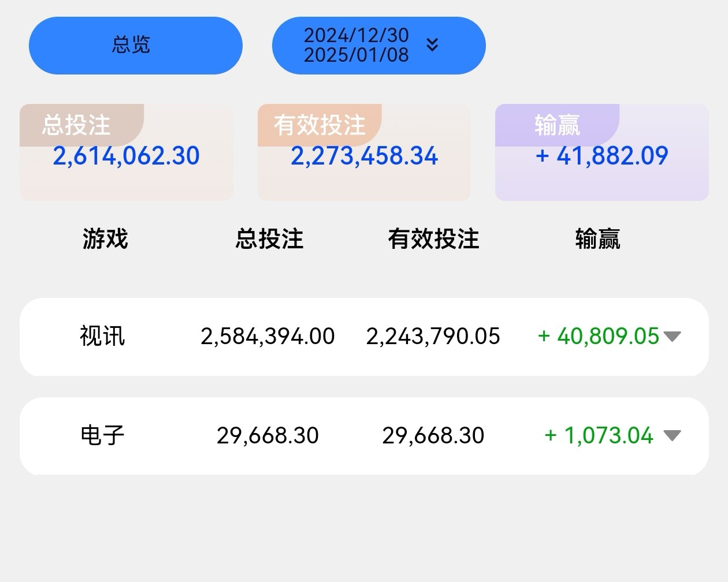Tap the purple 输赢 summary card
The image size is (728, 582).
coord(601,152)
